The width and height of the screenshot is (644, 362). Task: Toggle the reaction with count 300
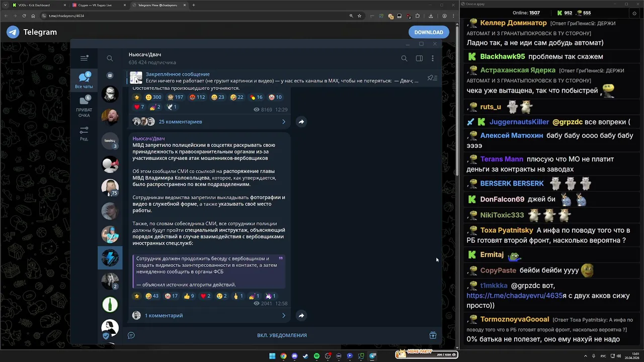pos(153,97)
